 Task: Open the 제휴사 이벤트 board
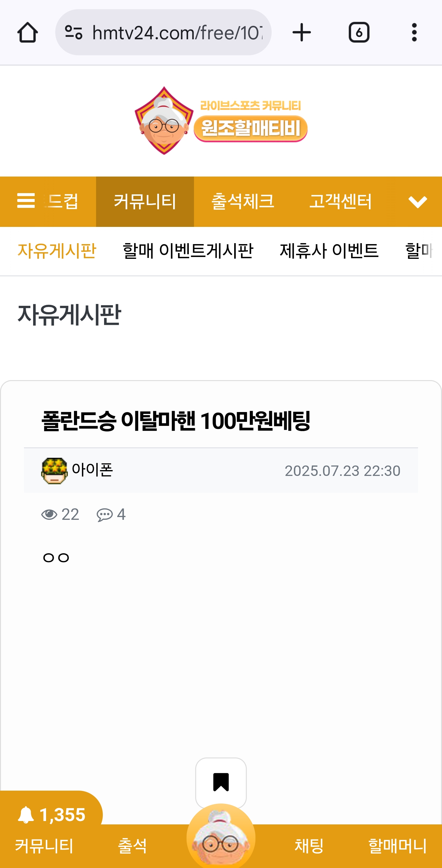(x=329, y=251)
